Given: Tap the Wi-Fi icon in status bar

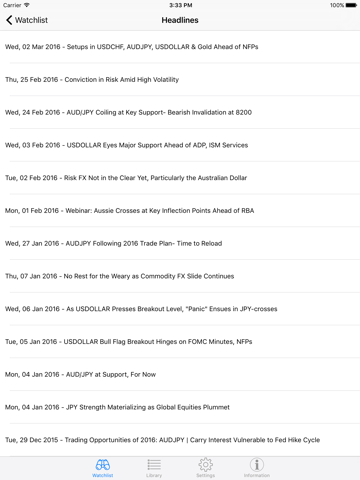Looking at the screenshot, I should point(27,5).
